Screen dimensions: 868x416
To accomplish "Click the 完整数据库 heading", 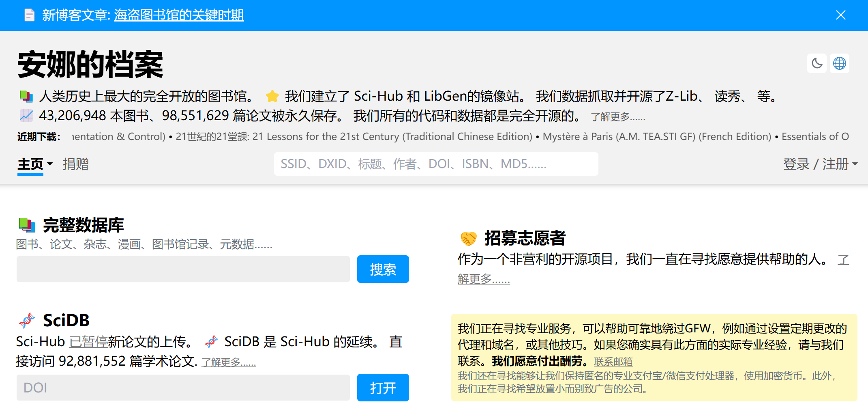I will pyautogui.click(x=84, y=225).
